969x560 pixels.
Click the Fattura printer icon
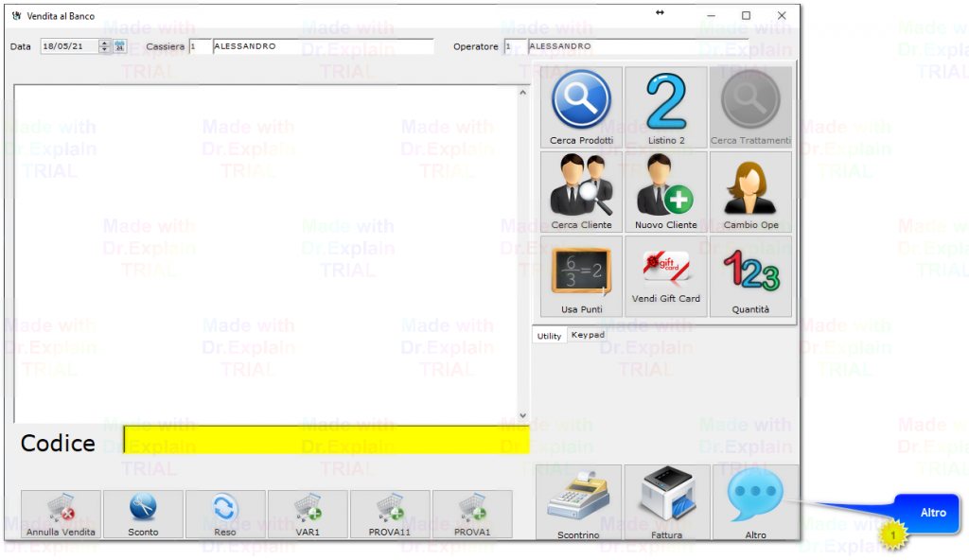(666, 503)
